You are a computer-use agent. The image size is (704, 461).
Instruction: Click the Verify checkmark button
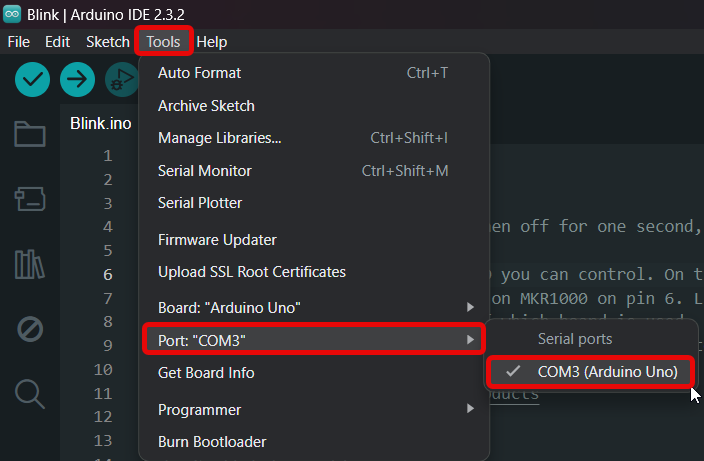click(x=32, y=79)
